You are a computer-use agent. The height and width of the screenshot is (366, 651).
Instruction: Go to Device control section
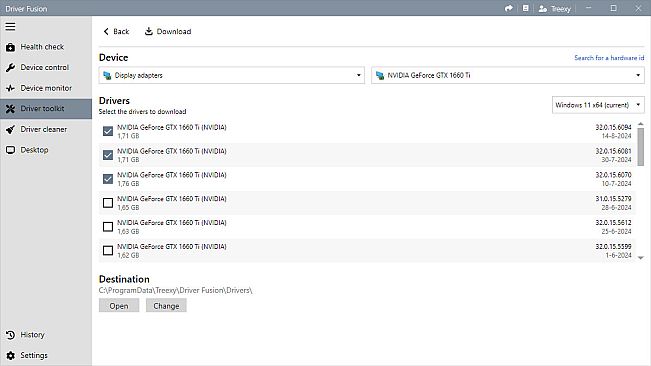coord(45,67)
